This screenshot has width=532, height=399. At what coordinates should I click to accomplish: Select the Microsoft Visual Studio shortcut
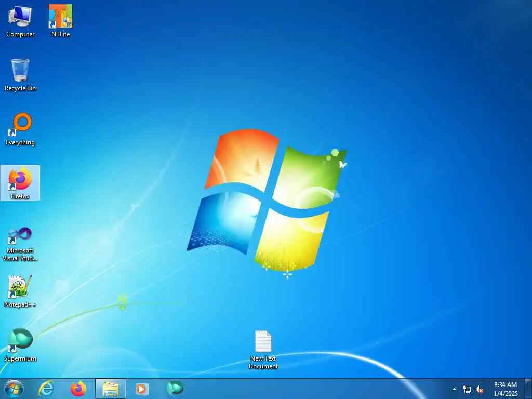click(20, 244)
